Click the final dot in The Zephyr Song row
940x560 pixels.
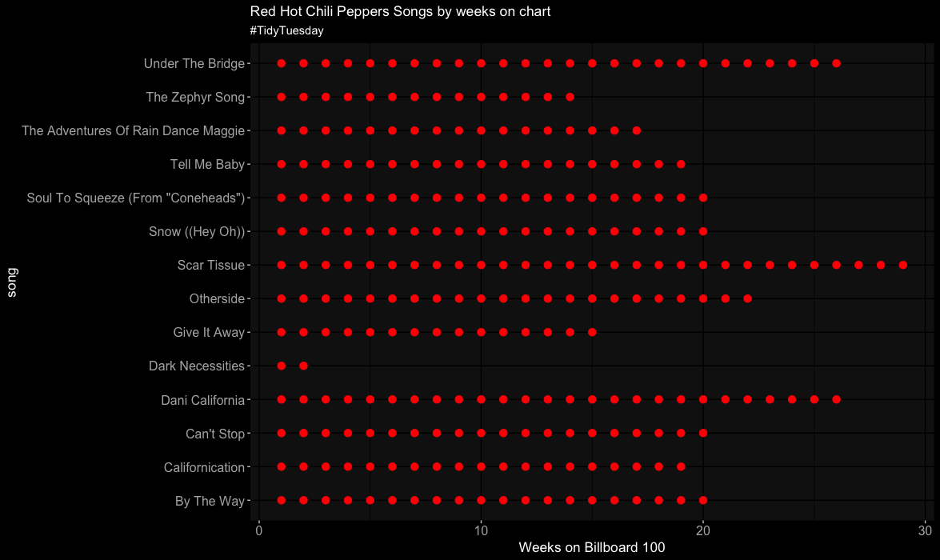click(x=570, y=97)
